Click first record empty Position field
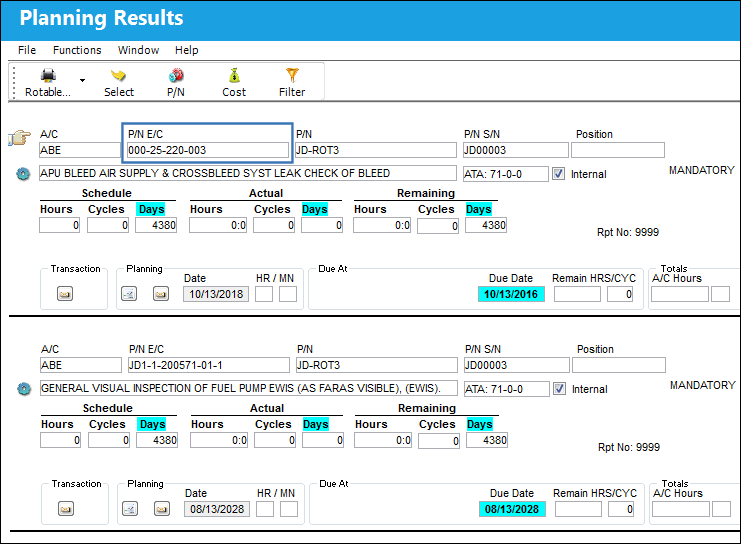Viewport: 741px width, 544px height. (618, 150)
